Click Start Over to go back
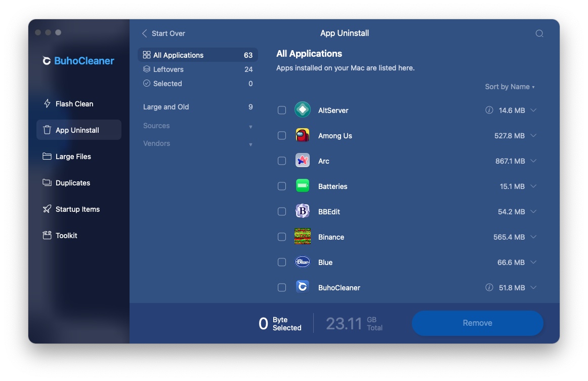This screenshot has height=381, width=588. point(163,33)
